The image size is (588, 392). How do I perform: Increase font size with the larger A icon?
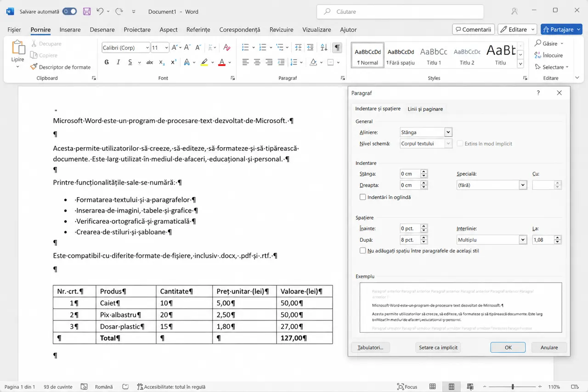click(x=175, y=48)
